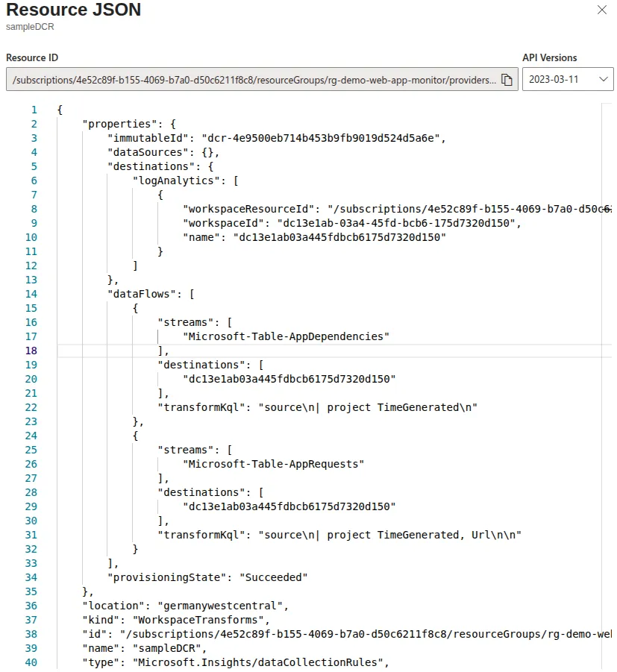Screen dimensions: 617x672
Task: Click the workspaceId value on line 9
Action: click(396, 223)
